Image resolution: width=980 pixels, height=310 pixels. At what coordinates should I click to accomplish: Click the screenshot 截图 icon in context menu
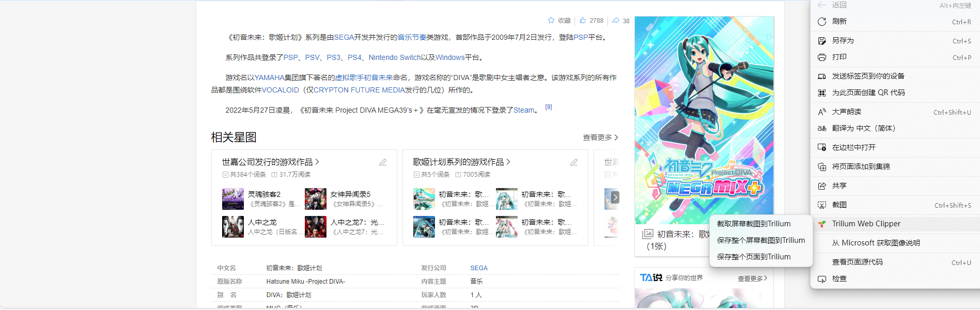(x=822, y=205)
